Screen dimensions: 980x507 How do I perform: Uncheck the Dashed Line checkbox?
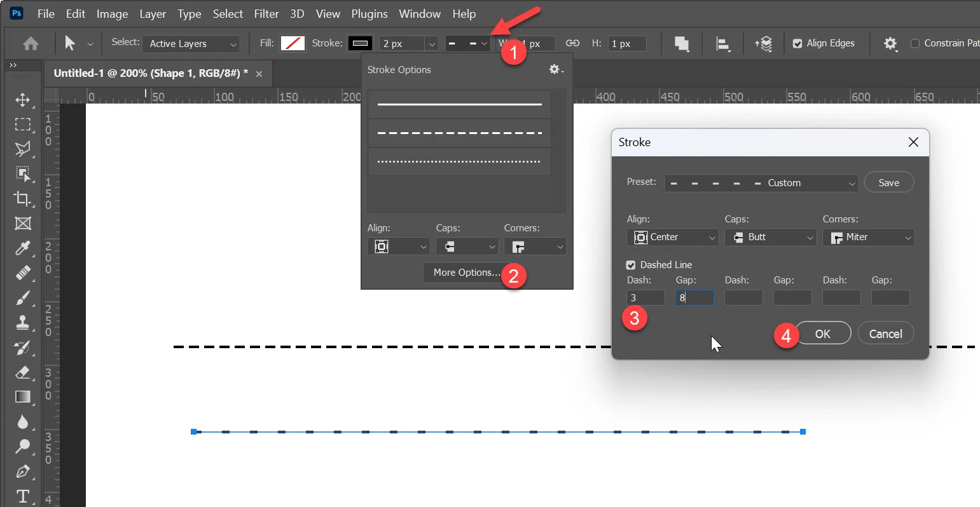pos(631,265)
